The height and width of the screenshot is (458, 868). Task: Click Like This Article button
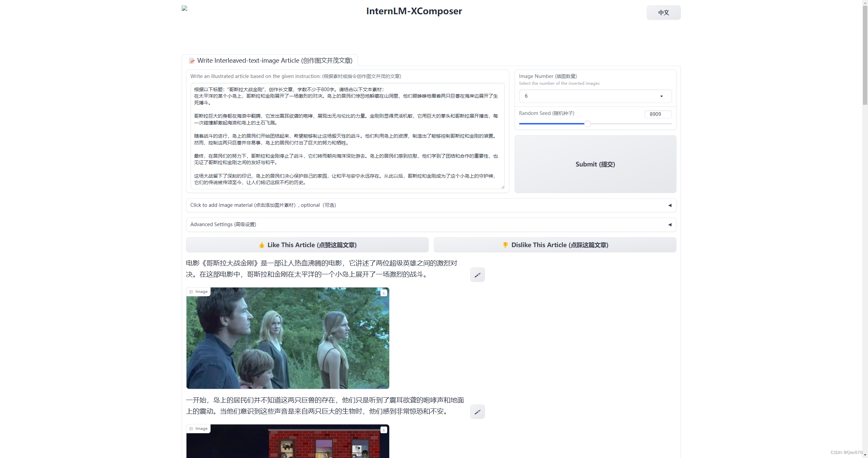click(x=307, y=245)
